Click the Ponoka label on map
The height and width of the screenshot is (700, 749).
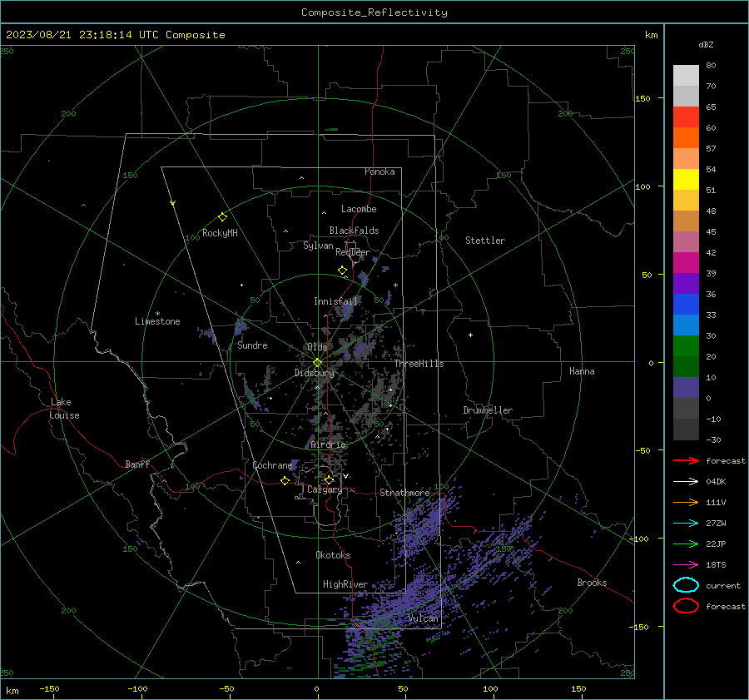click(x=379, y=171)
